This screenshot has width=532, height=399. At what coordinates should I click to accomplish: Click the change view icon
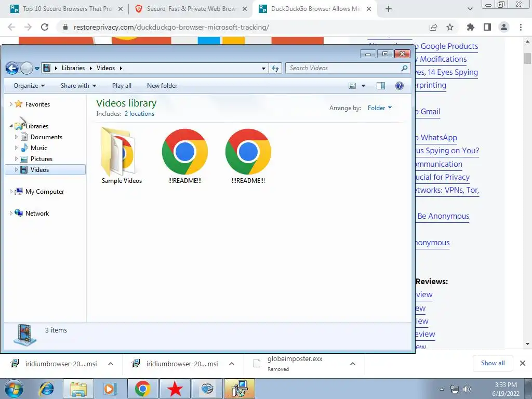pyautogui.click(x=353, y=86)
